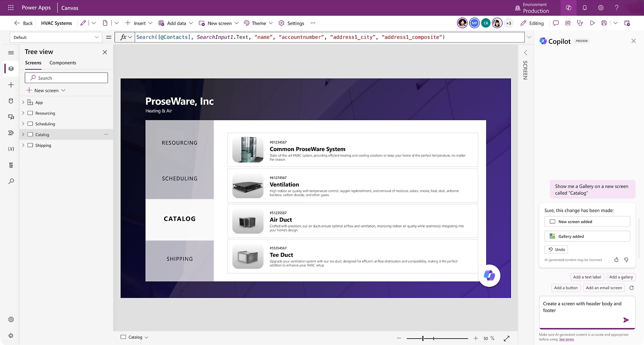Open the Copilot icon in top bar
This screenshot has width=644, height=345.
pos(569,7)
